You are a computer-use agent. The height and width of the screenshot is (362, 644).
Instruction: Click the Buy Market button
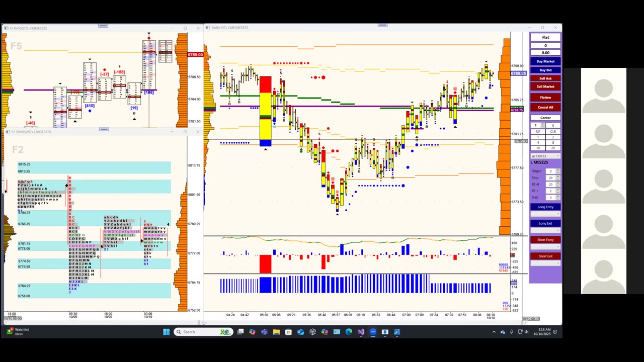[x=545, y=61]
